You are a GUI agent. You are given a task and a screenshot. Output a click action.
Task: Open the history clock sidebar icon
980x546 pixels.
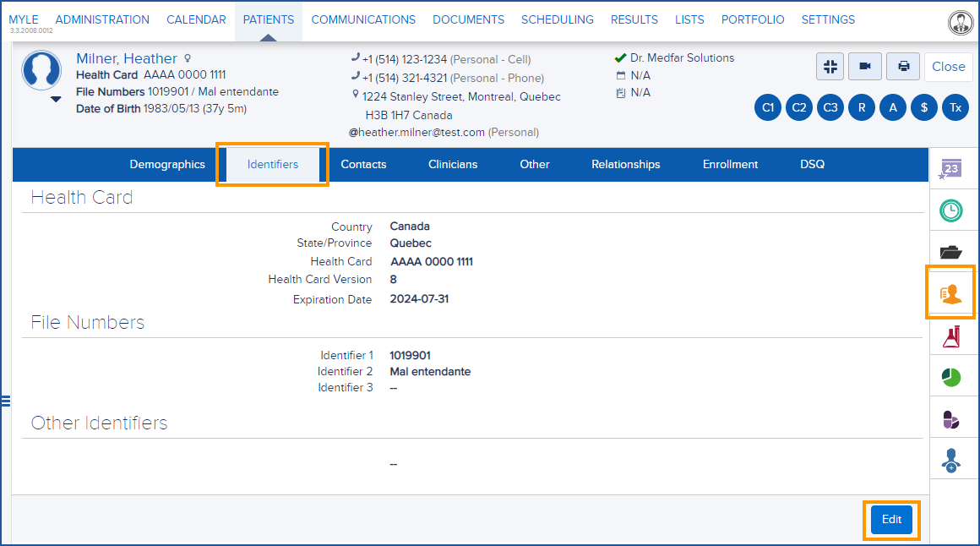(953, 210)
